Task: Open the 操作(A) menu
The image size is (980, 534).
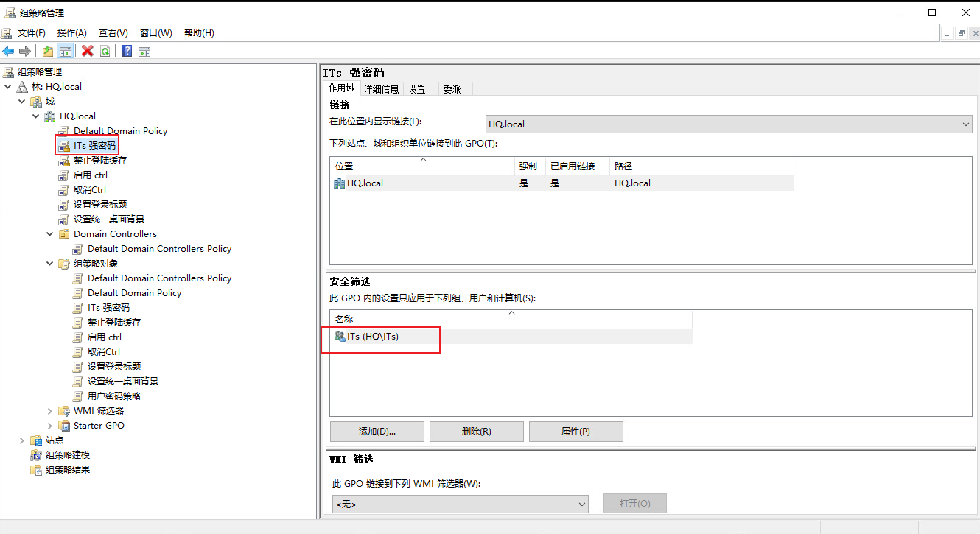Action: [72, 33]
